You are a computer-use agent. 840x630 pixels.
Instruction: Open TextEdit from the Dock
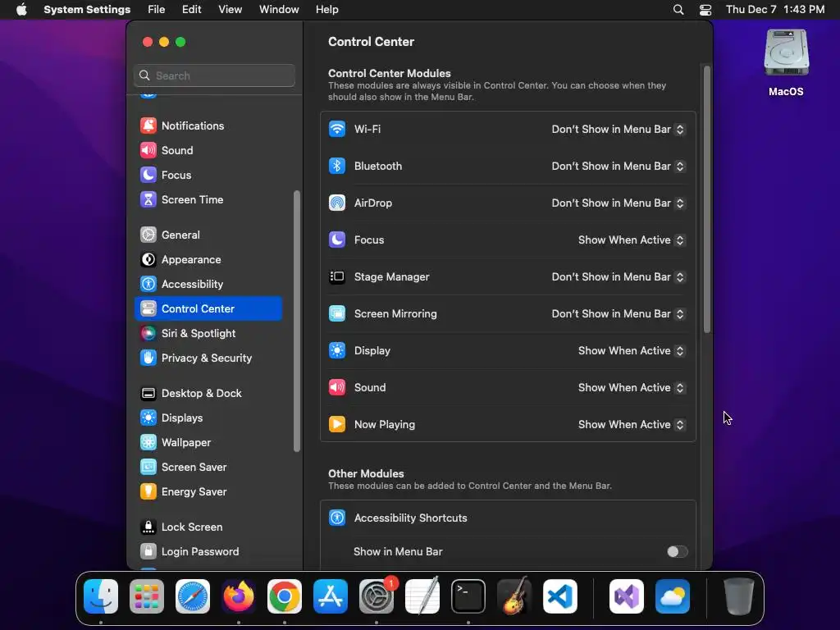pos(422,596)
